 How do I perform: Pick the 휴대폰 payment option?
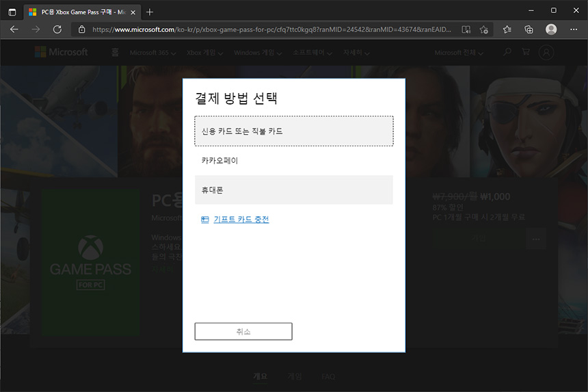(x=293, y=190)
